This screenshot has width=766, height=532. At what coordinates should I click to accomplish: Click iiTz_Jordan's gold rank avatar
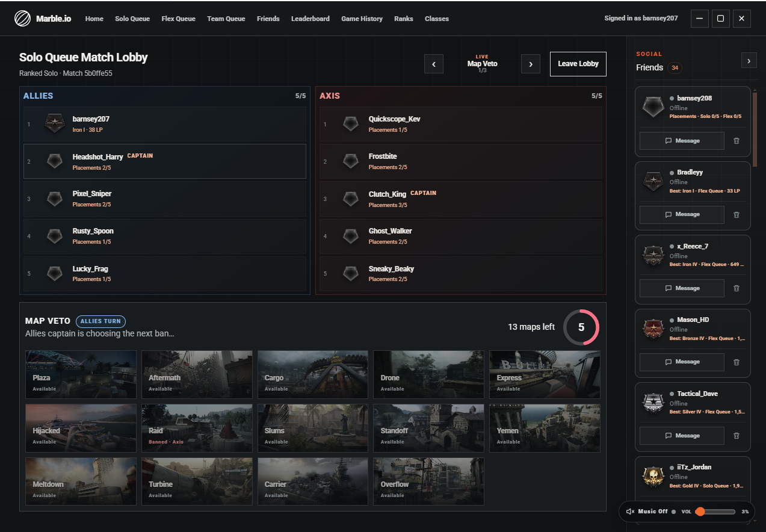point(653,476)
